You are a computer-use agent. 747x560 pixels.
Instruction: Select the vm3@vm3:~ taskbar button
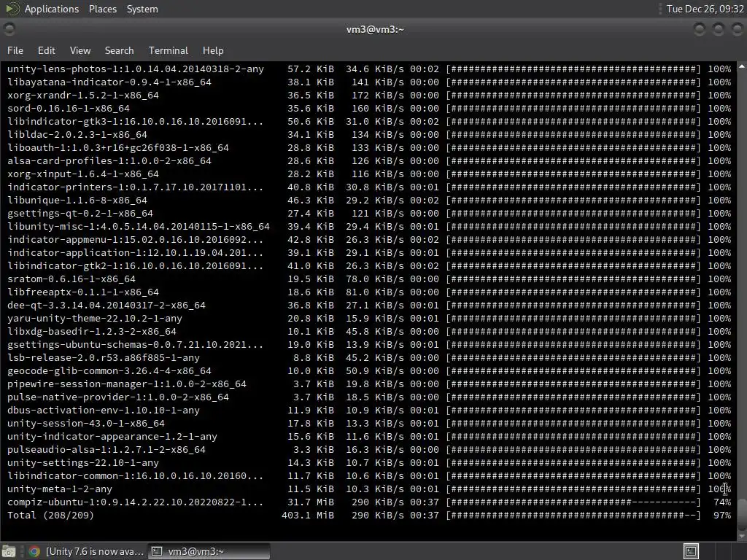coord(209,551)
